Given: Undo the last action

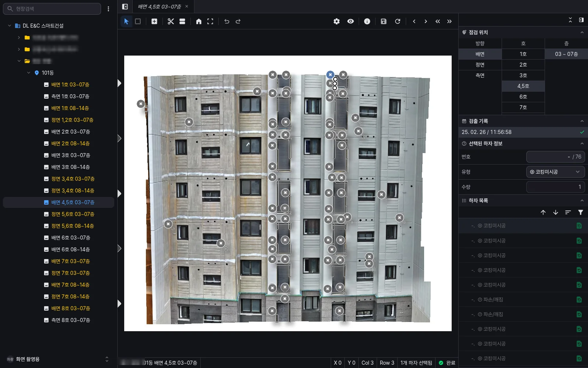Looking at the screenshot, I should point(227,21).
